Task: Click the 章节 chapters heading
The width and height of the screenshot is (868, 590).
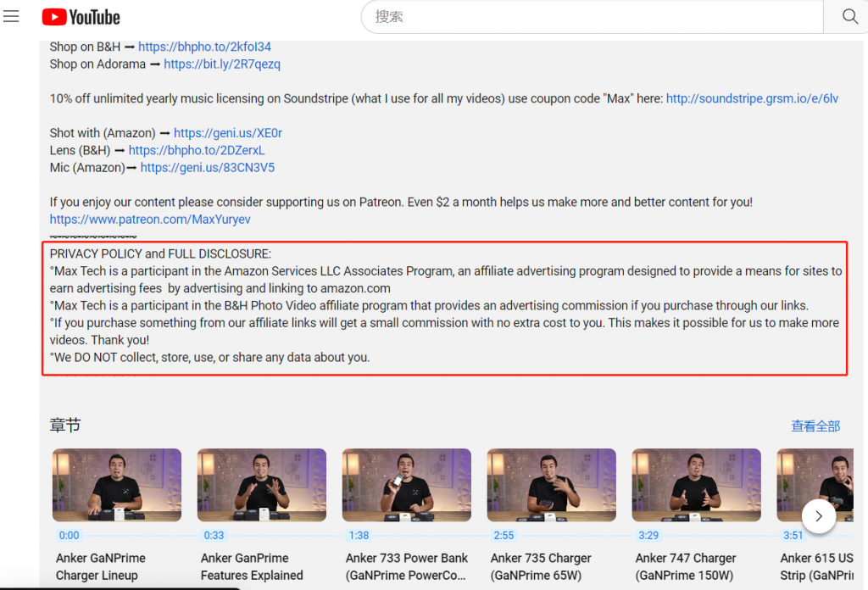Action: [x=65, y=425]
